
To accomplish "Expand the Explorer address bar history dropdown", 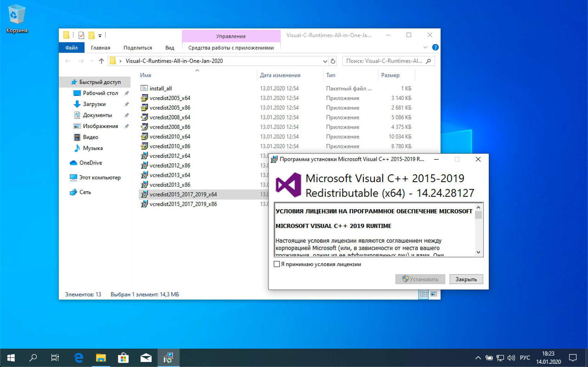I will click(325, 61).
